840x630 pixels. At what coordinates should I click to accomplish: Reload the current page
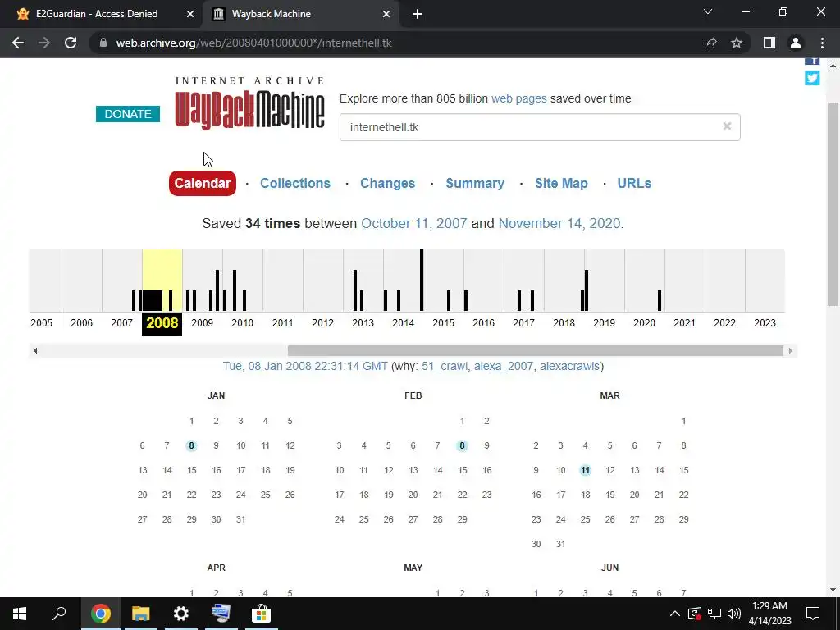pos(71,43)
